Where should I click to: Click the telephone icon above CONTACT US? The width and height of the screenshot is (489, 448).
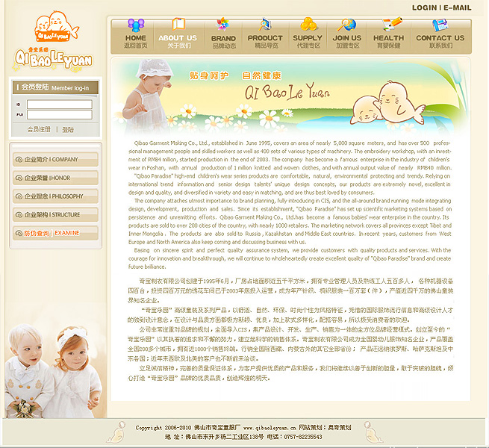[x=440, y=25]
